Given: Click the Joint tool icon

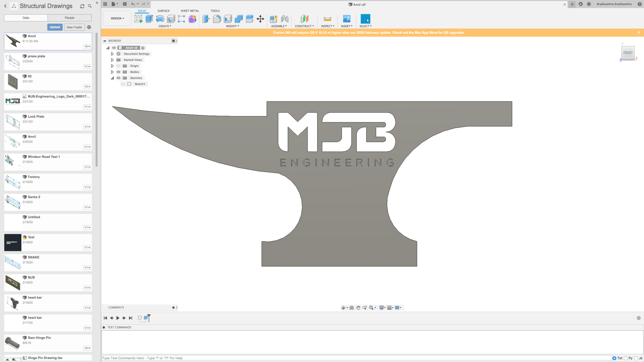Looking at the screenshot, I should (285, 19).
